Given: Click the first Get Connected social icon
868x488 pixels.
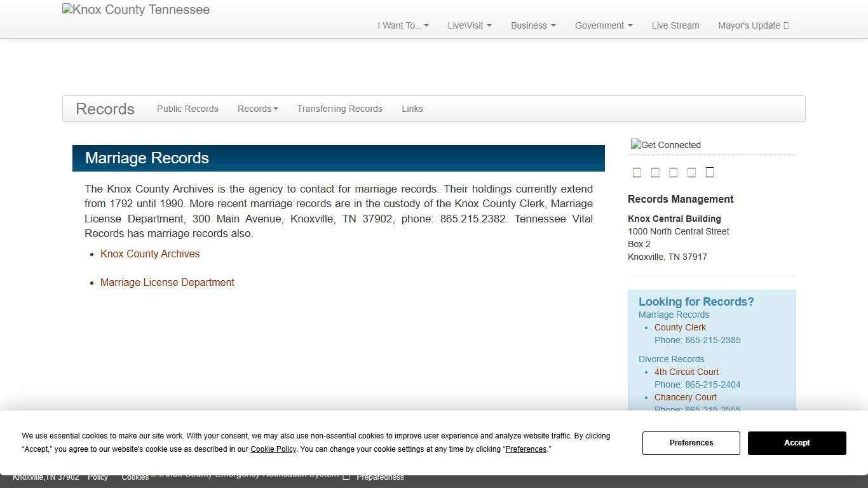Looking at the screenshot, I should pos(637,172).
